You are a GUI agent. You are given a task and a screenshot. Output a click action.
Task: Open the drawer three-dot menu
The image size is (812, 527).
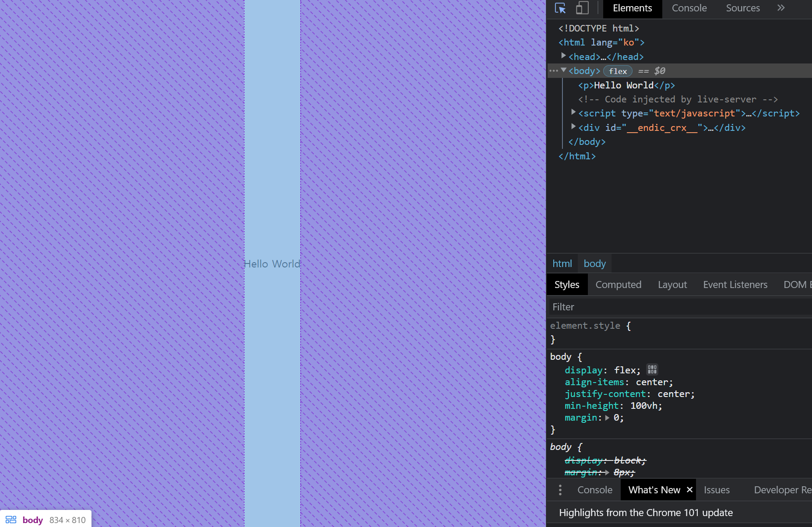[x=560, y=490]
